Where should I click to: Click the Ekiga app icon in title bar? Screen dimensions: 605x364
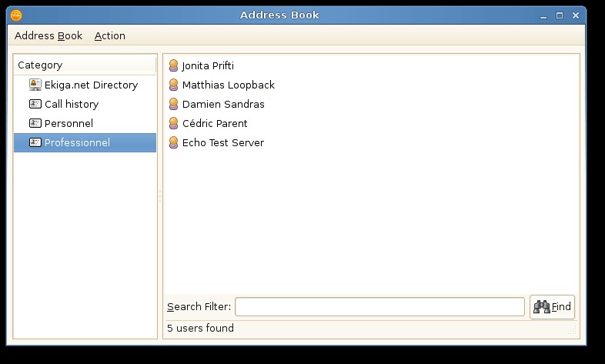(16, 15)
